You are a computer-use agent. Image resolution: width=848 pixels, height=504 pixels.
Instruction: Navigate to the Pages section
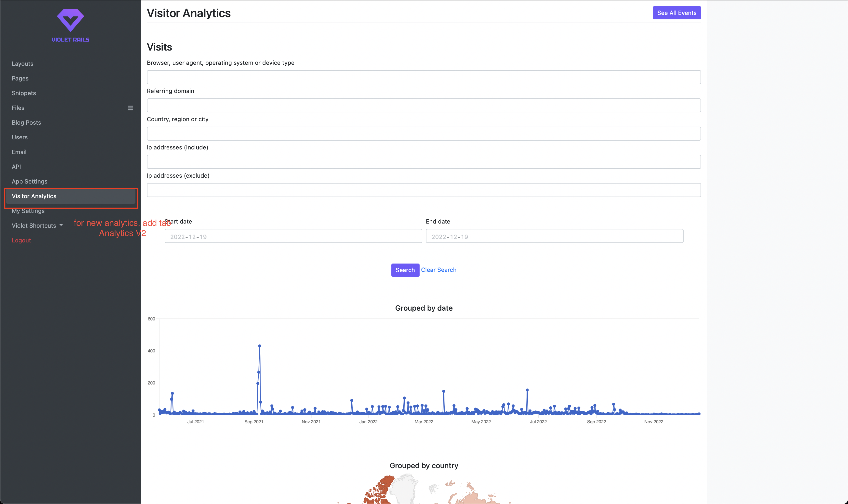20,78
